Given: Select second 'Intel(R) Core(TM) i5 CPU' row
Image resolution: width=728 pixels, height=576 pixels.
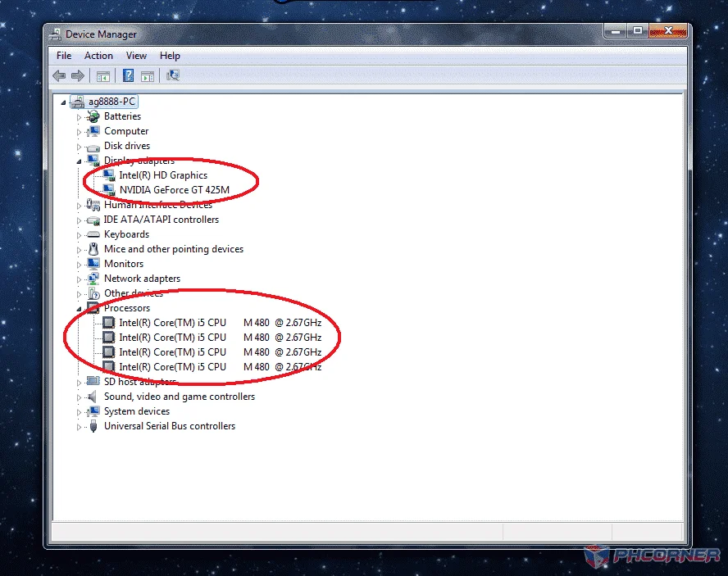Looking at the screenshot, I should (220, 338).
